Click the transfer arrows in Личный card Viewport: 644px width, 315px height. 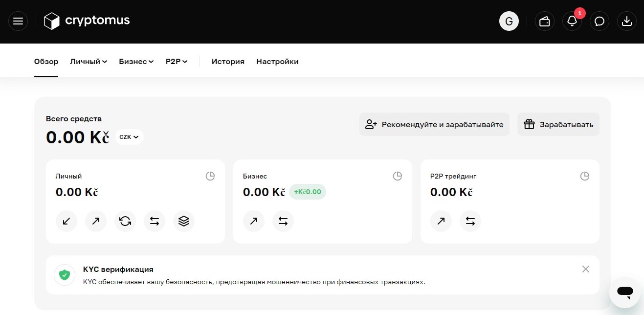(x=155, y=221)
